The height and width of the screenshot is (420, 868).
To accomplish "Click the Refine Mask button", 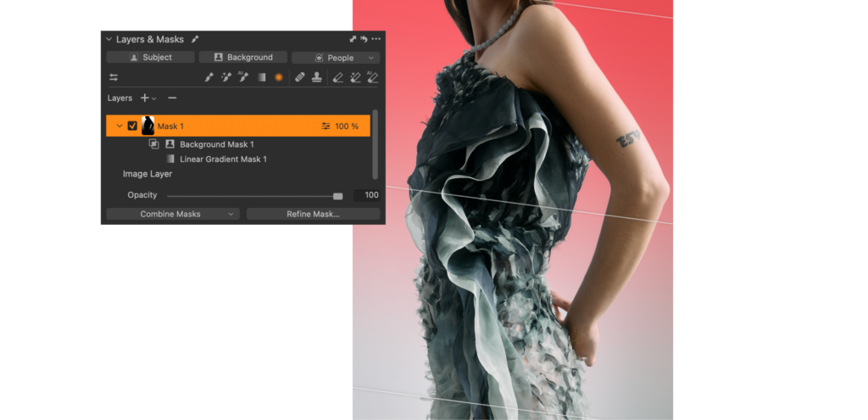I will (x=313, y=215).
